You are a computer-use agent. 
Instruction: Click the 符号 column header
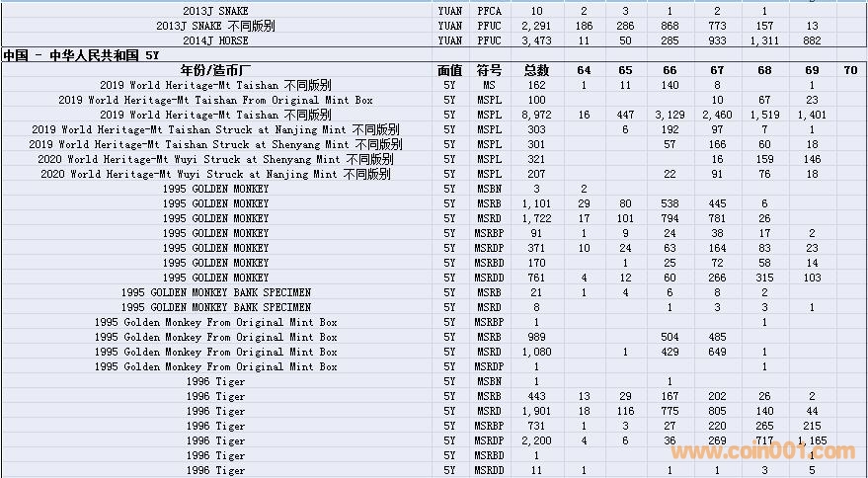489,71
